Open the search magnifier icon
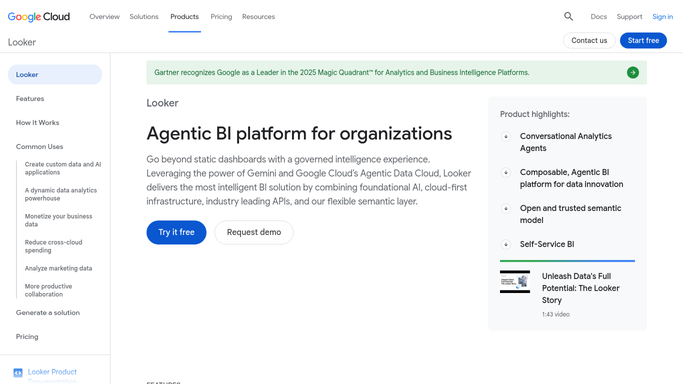This screenshot has width=683, height=384. point(568,17)
